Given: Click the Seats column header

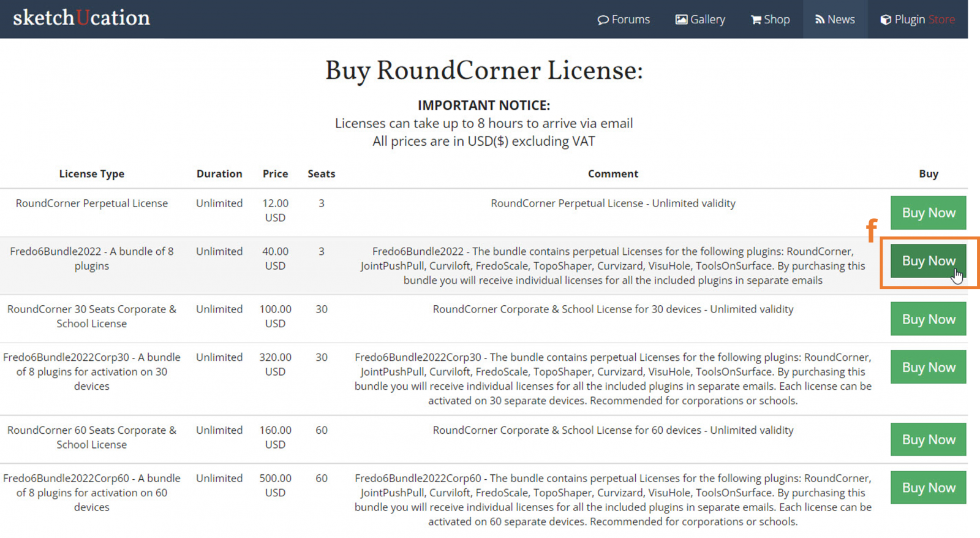Looking at the screenshot, I should [322, 174].
